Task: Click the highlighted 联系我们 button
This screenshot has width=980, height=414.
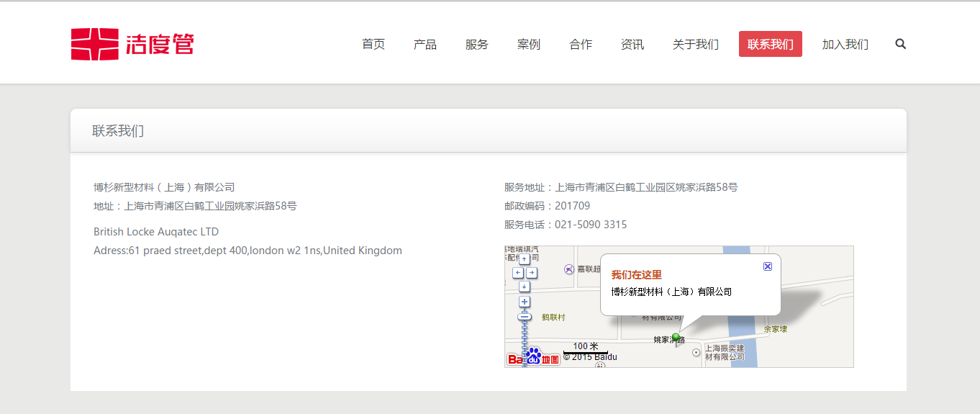Action: pos(771,45)
